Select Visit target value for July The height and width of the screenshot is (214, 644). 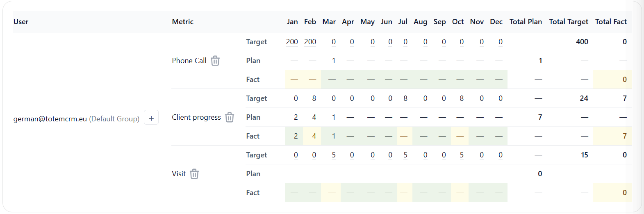point(405,155)
